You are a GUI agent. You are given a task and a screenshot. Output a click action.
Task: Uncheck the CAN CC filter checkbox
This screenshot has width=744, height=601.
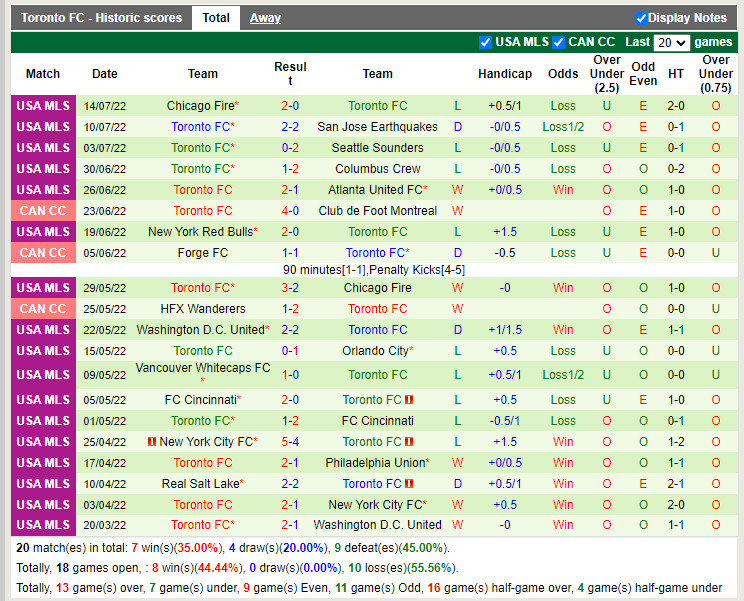(559, 42)
